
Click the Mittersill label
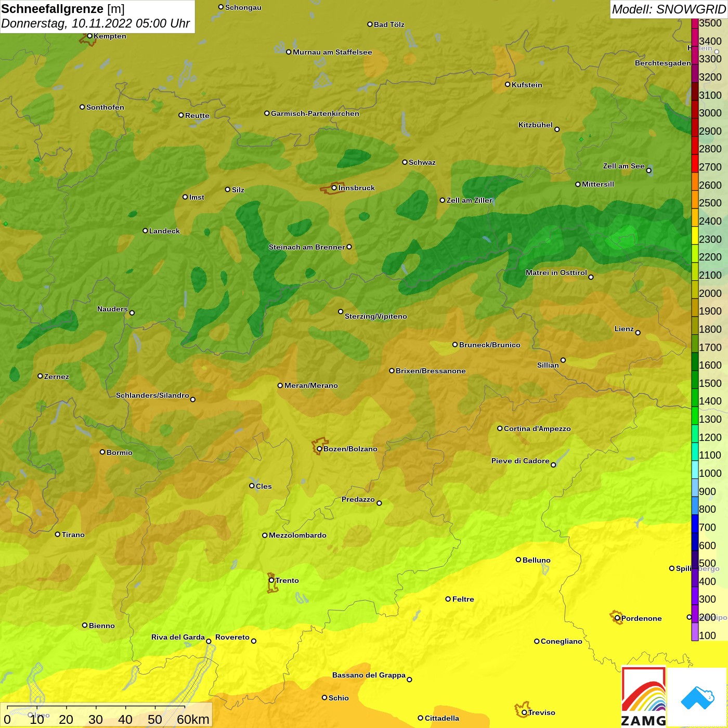coord(598,184)
